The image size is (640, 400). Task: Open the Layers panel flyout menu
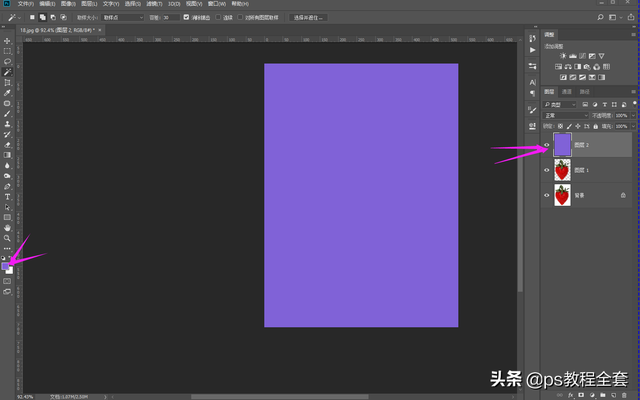coord(633,92)
